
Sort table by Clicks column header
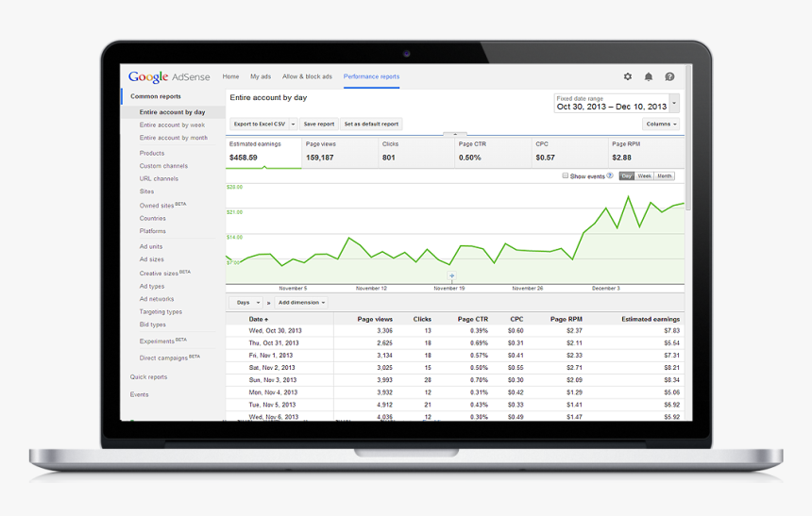coord(422,320)
